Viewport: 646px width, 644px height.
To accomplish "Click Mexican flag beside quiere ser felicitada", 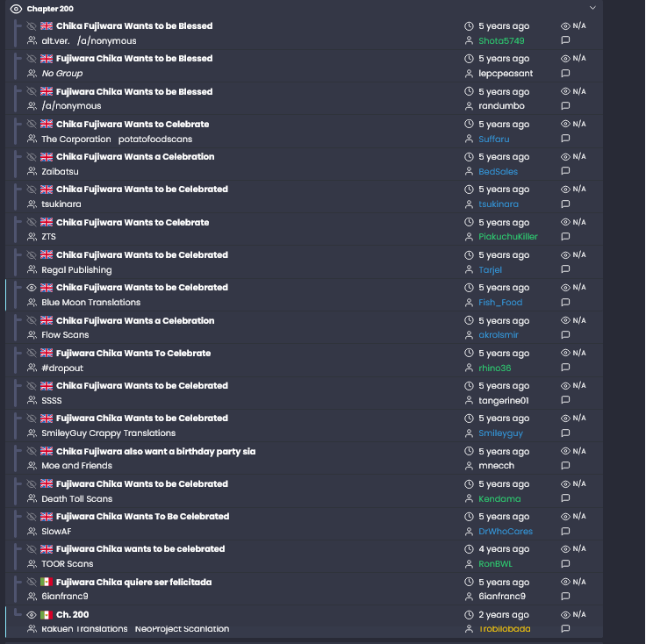I will (47, 583).
